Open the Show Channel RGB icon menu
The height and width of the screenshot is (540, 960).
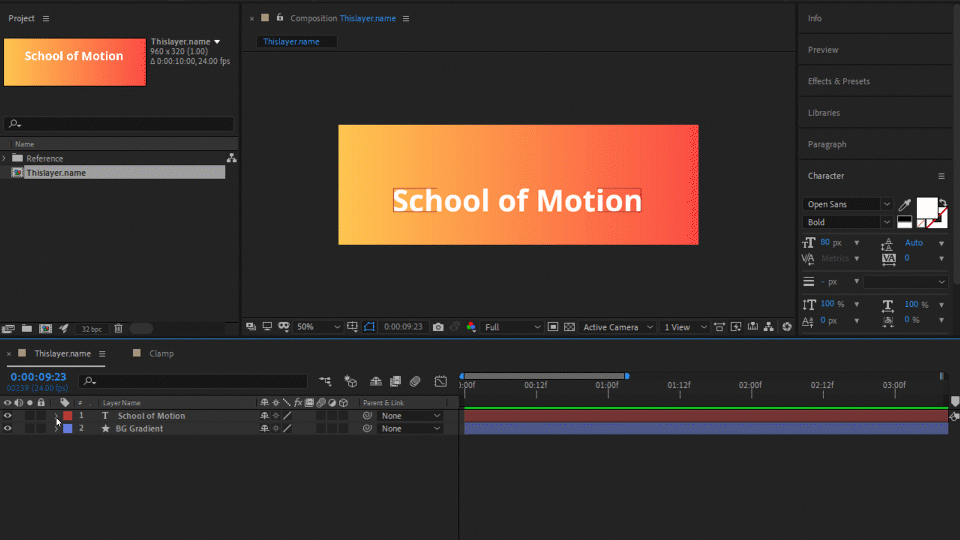point(471,327)
